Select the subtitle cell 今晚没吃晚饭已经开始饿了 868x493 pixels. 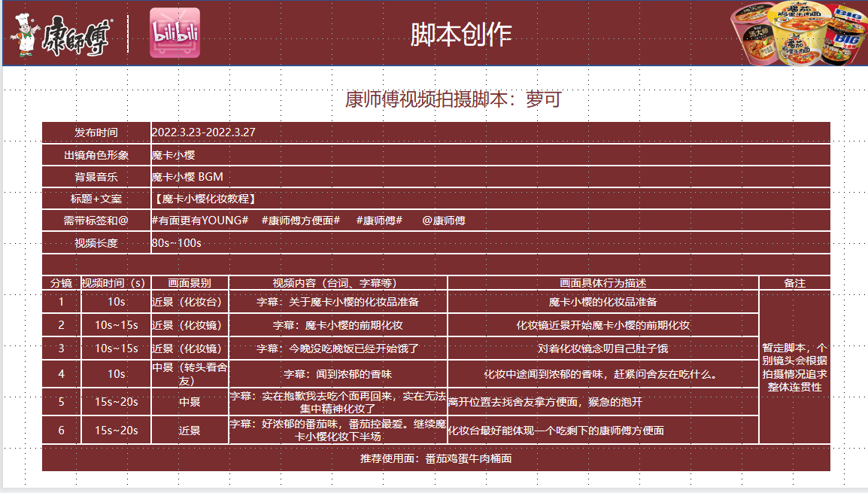tap(338, 348)
